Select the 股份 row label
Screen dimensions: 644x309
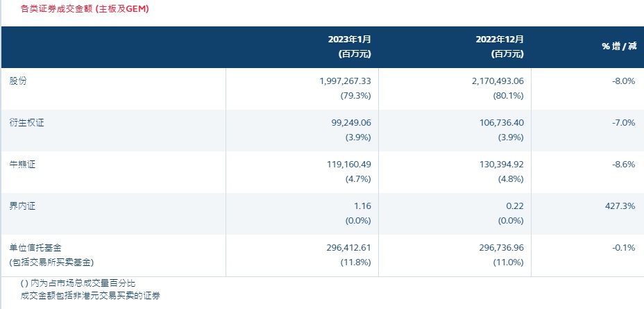18,81
